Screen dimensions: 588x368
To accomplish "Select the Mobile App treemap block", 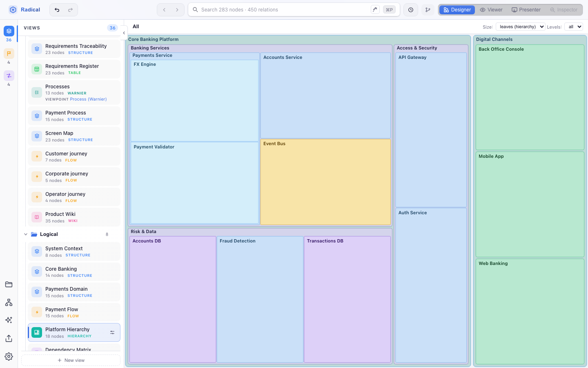I will 530,204.
